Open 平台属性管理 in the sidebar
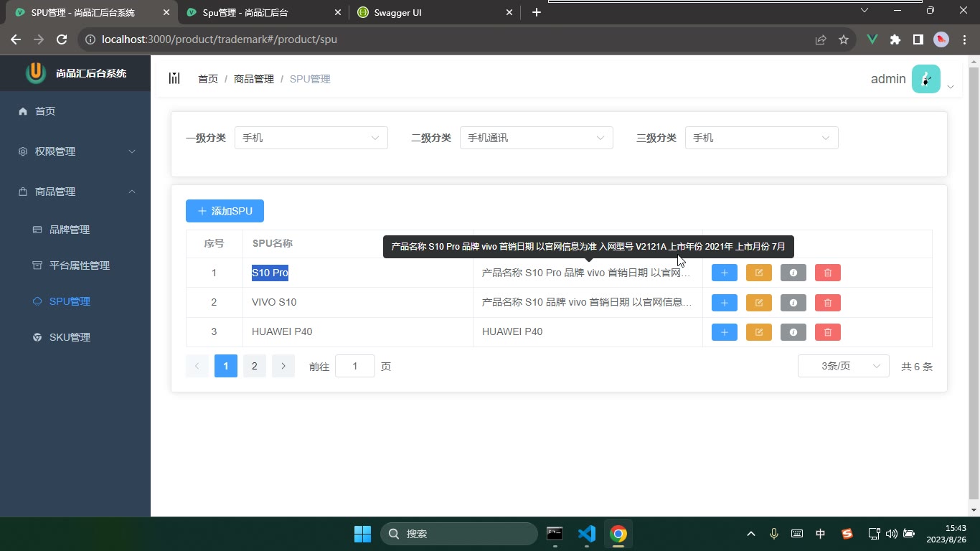980x551 pixels. pyautogui.click(x=75, y=265)
